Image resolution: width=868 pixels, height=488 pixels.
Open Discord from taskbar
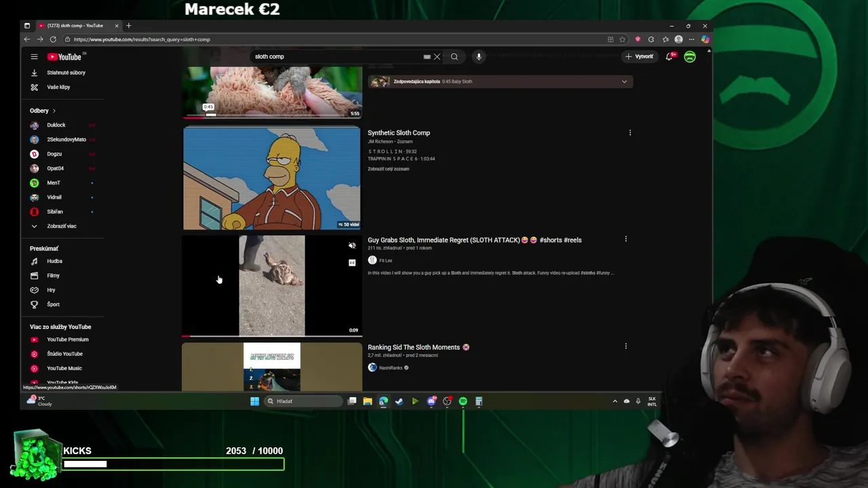431,401
